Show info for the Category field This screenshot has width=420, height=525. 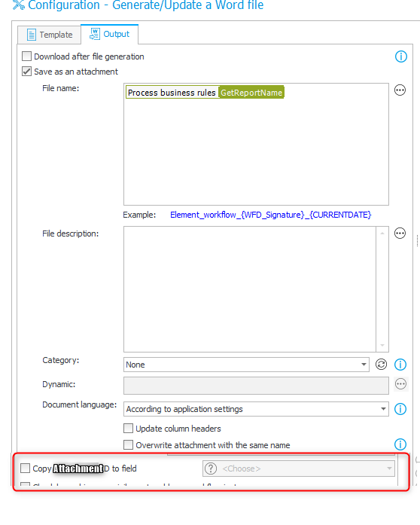click(400, 365)
